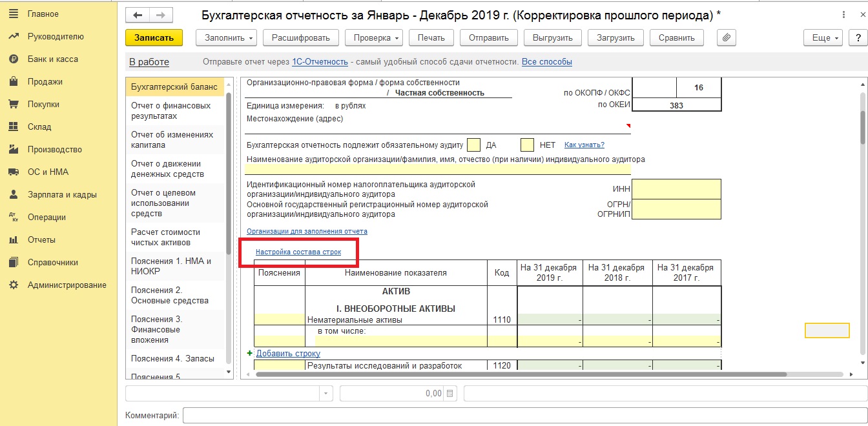Open Проверка dropdown button
The image size is (868, 426).
tap(373, 37)
